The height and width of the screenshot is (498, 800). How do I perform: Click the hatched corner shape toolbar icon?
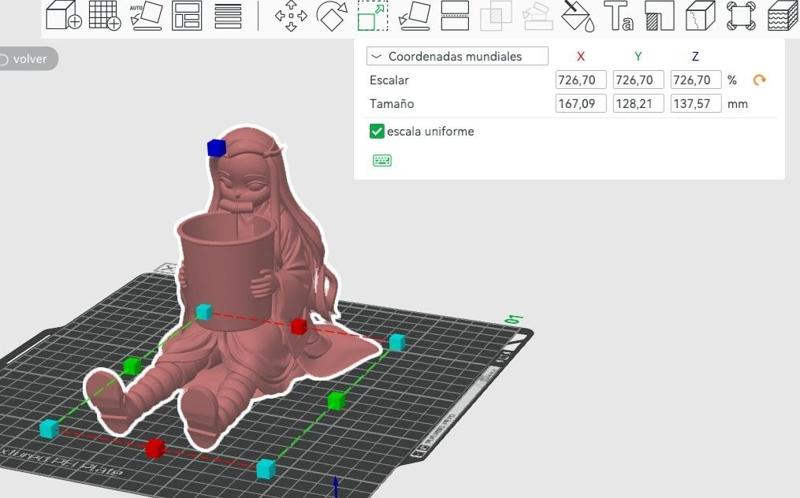coord(660,15)
